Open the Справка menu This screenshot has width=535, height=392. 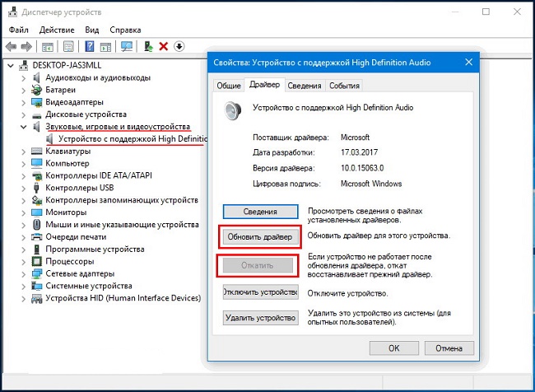pos(125,30)
